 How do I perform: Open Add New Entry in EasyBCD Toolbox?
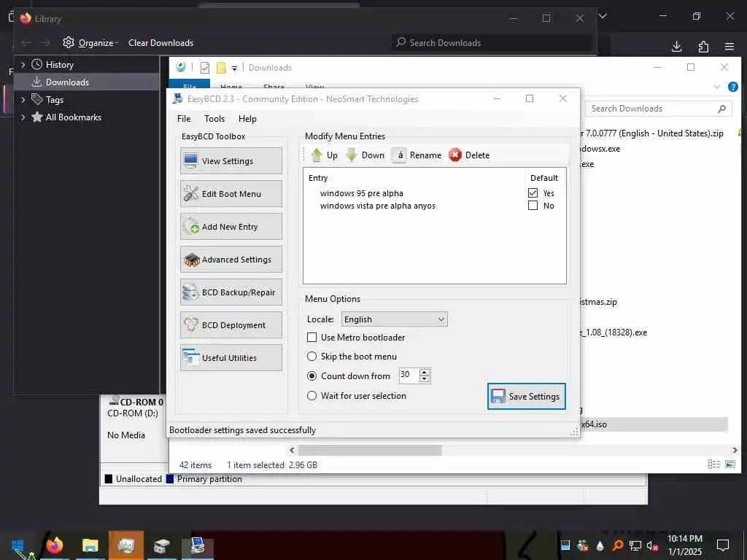[x=231, y=227]
